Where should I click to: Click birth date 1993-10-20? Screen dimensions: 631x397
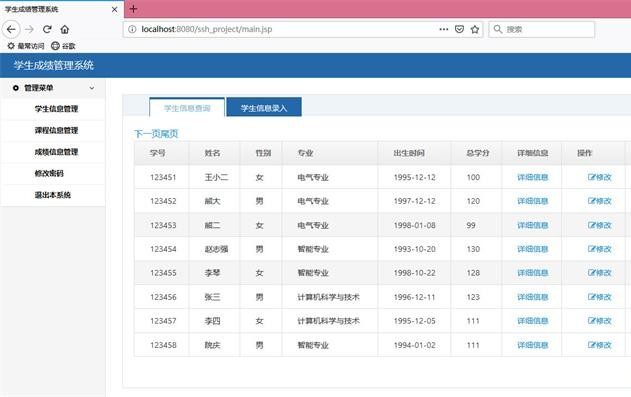tap(414, 249)
